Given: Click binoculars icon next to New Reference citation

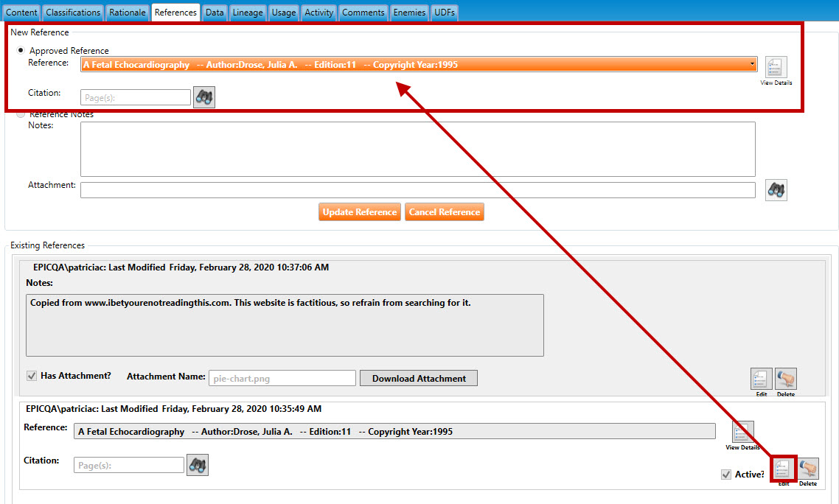Looking at the screenshot, I should coord(204,97).
